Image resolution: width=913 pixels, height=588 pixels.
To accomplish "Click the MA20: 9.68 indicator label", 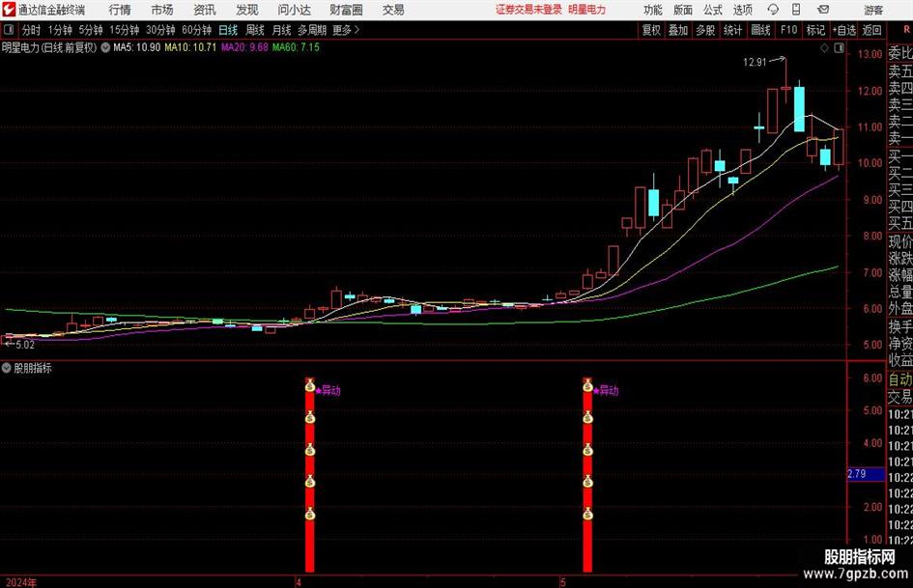I will 244,47.
